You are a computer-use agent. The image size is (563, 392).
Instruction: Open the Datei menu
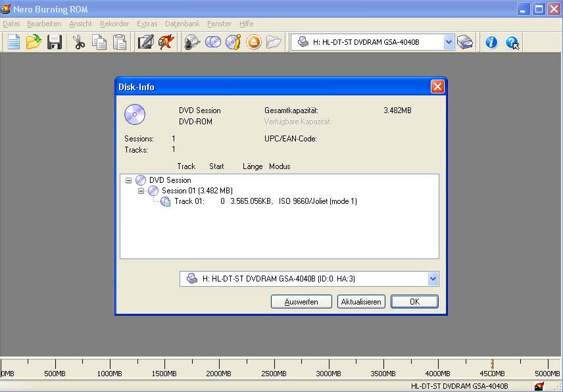(11, 24)
